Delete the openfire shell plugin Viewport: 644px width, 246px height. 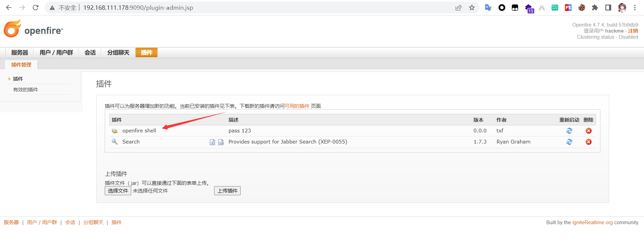589,131
